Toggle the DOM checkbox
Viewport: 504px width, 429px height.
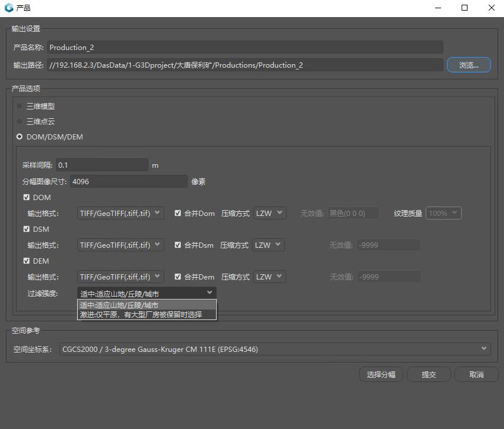pyautogui.click(x=26, y=197)
